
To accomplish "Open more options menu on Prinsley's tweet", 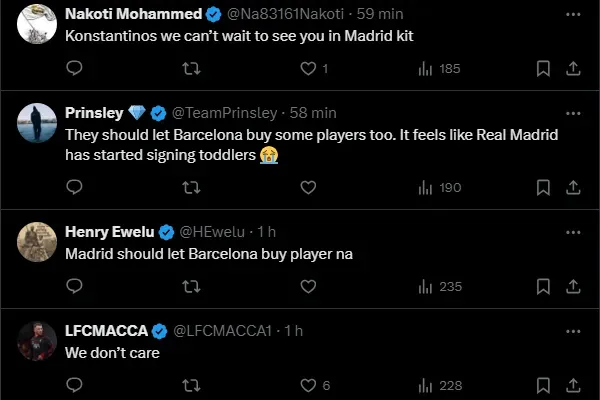I will (572, 112).
